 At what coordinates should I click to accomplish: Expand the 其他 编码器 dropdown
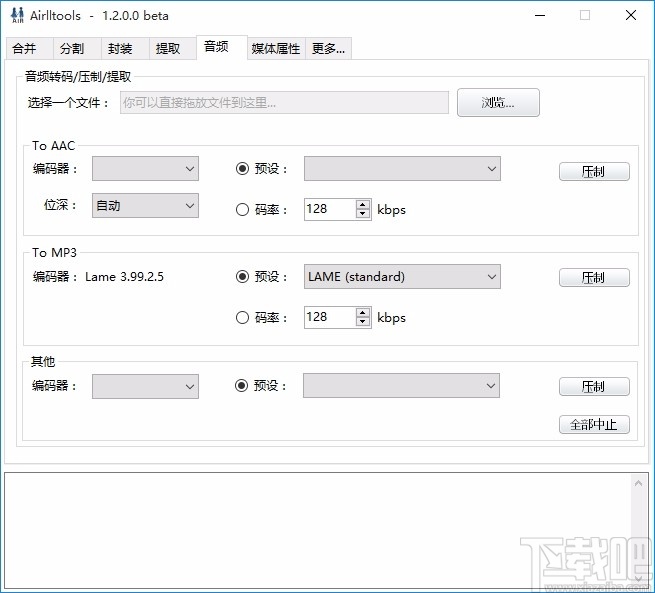[x=145, y=386]
